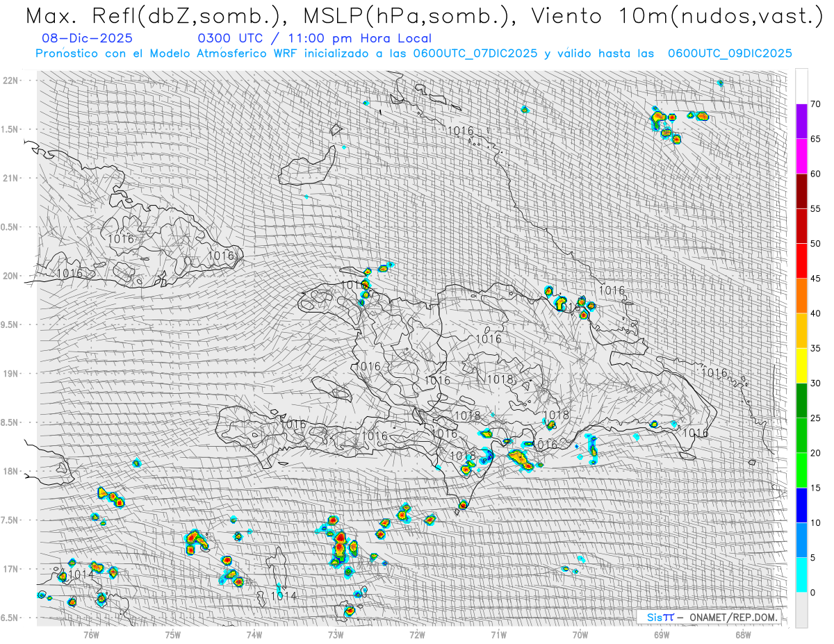
Task: Select the "50" value on the color bar
Action: 816,244
